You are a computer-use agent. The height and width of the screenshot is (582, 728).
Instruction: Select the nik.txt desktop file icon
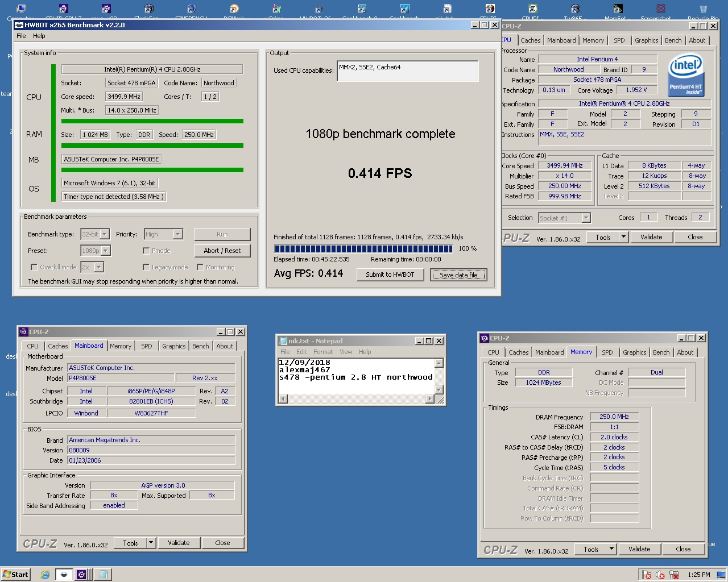coord(447,9)
